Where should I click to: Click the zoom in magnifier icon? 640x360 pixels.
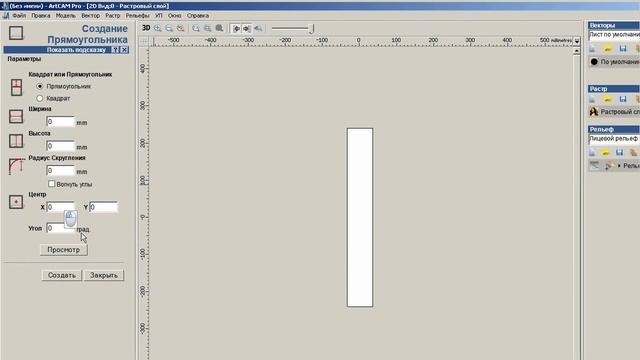click(x=158, y=28)
